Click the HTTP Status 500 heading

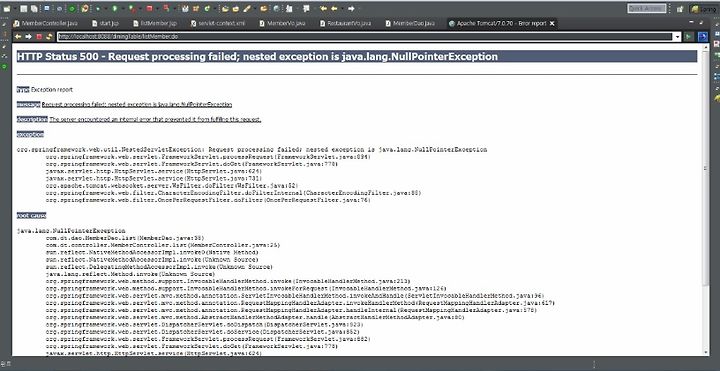coord(257,56)
